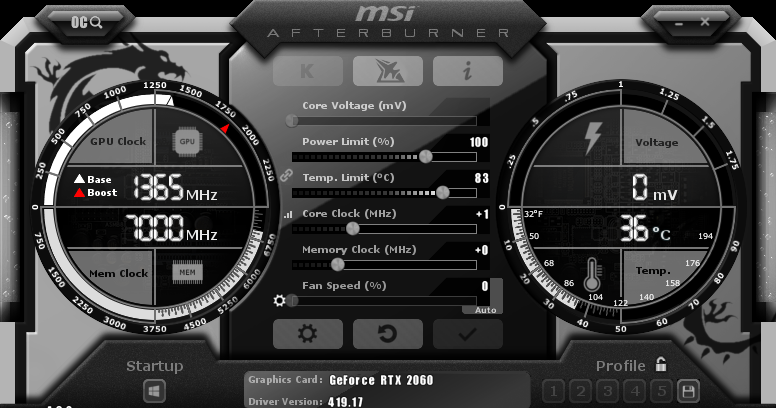Open the MSI dragon jet button
The image size is (776, 408).
click(388, 71)
